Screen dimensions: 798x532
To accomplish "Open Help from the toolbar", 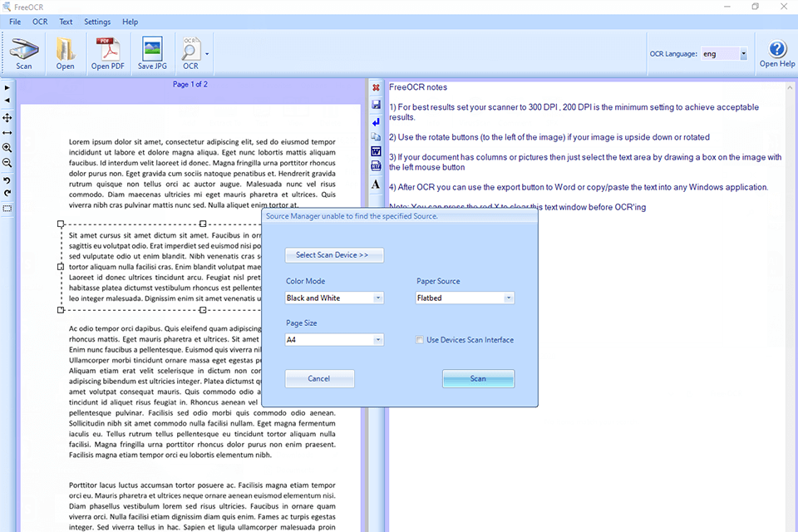I will (x=776, y=53).
